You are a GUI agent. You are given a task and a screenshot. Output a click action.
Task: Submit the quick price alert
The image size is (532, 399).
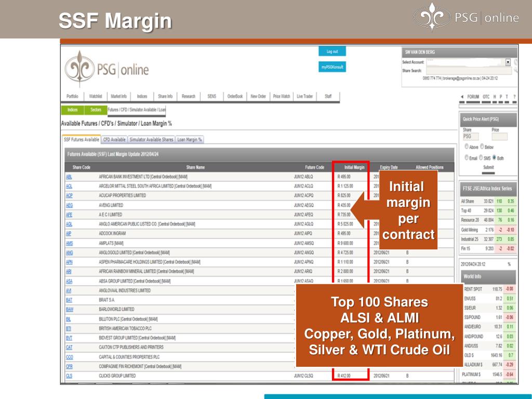click(x=488, y=167)
